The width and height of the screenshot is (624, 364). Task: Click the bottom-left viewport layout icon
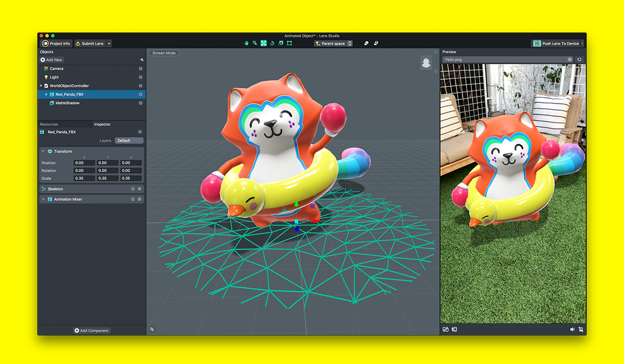(x=152, y=329)
